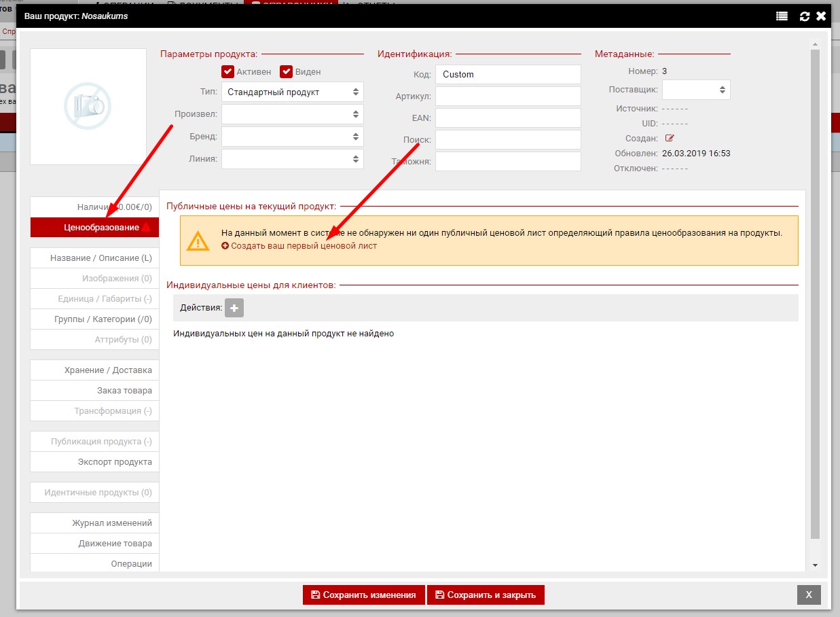The image size is (840, 617).
Task: Click the Артикул input field
Action: point(507,96)
